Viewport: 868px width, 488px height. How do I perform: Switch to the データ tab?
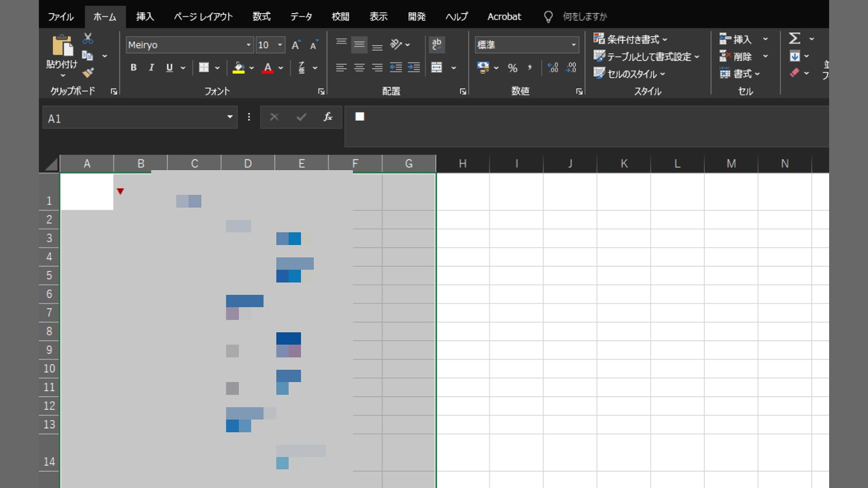[301, 17]
